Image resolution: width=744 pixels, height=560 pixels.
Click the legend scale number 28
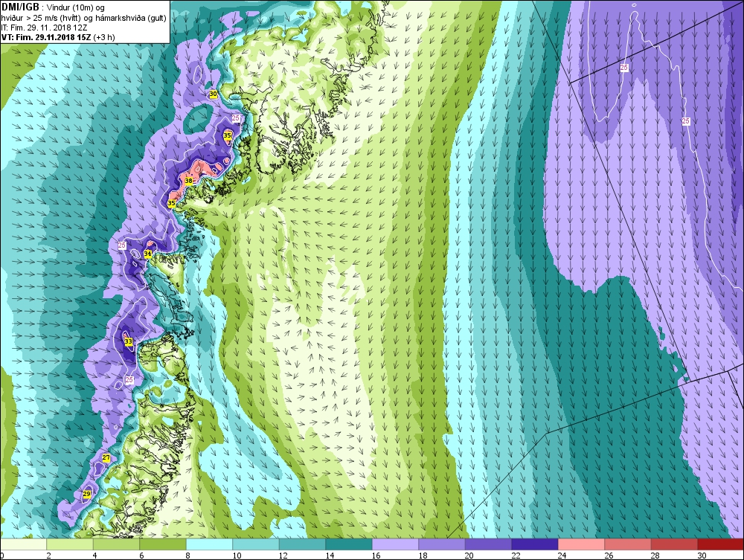click(x=655, y=556)
